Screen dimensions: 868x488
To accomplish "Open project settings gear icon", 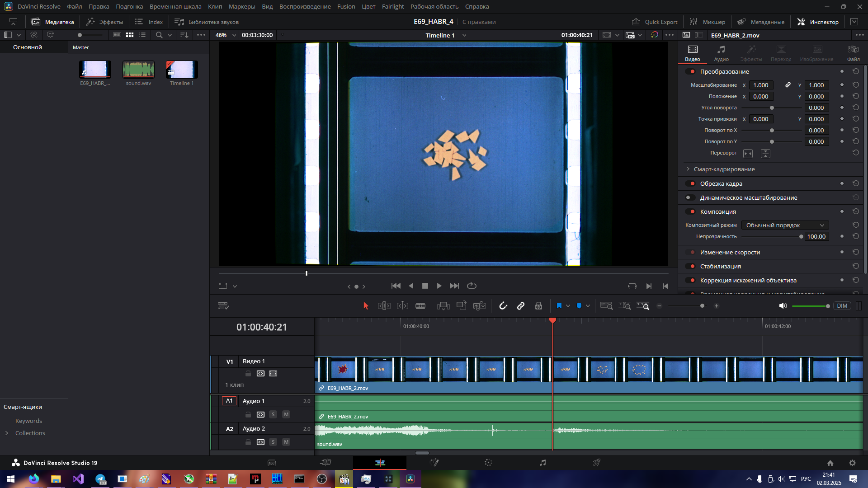I will pyautogui.click(x=852, y=463).
